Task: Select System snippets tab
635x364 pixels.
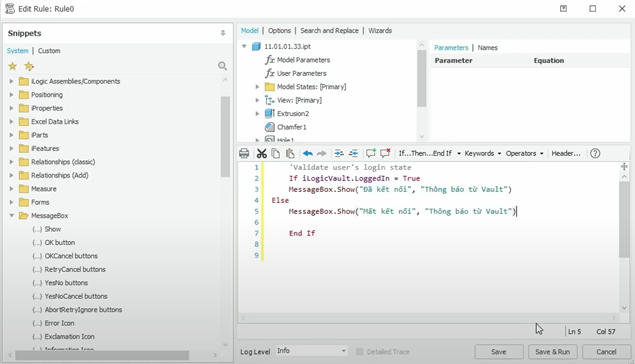Action: coord(17,51)
